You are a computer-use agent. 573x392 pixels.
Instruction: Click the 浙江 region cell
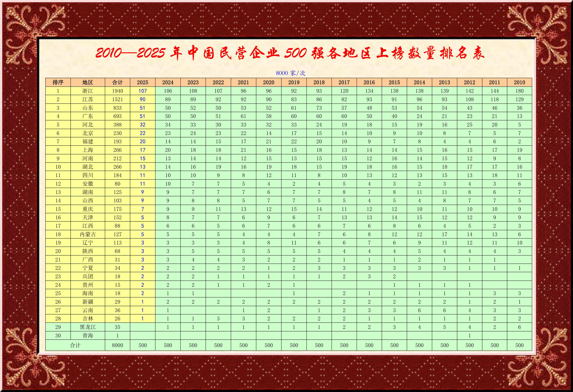[88, 91]
